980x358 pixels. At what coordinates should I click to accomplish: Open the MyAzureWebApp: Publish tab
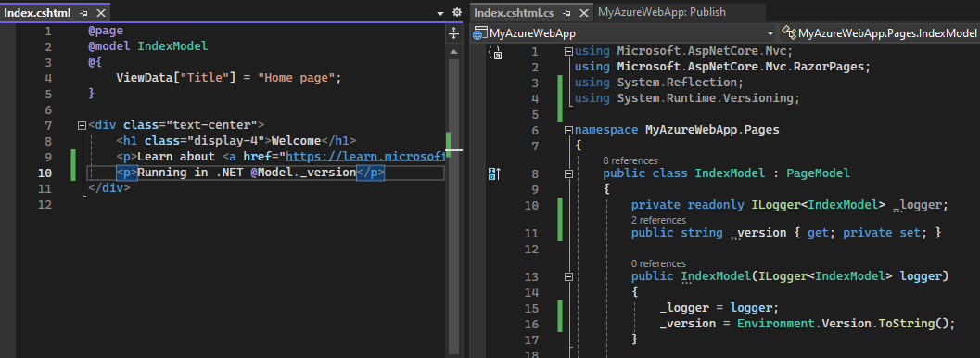(661, 12)
